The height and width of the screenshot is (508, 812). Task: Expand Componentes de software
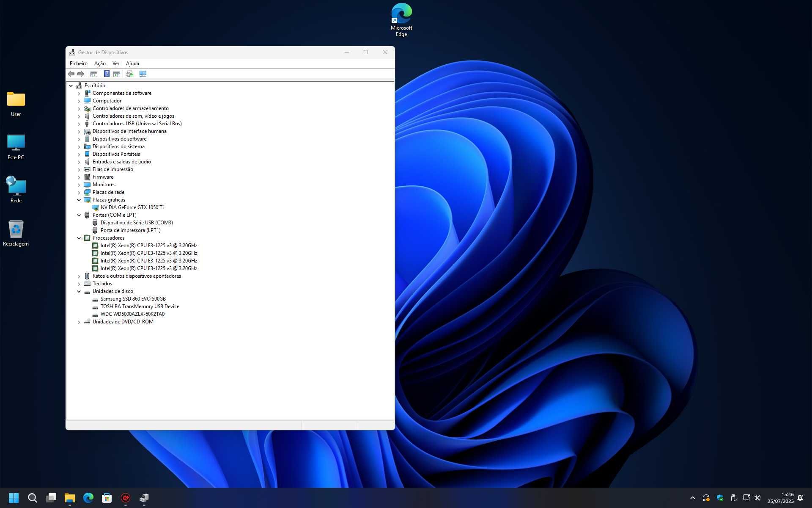(79, 93)
